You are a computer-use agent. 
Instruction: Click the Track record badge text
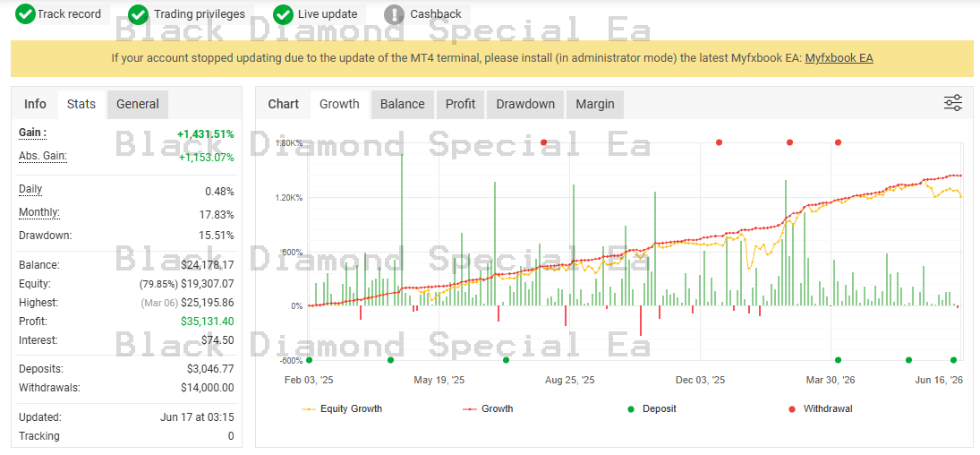(x=70, y=13)
